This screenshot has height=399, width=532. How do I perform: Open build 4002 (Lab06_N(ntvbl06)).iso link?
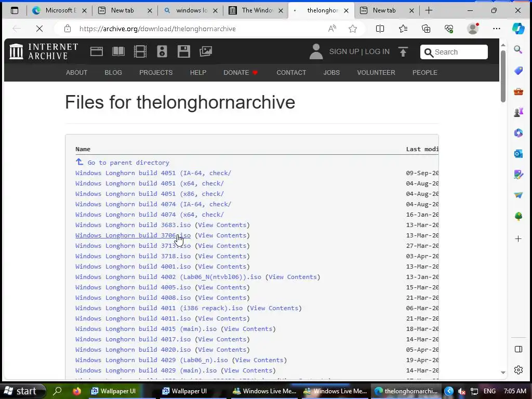point(168,277)
